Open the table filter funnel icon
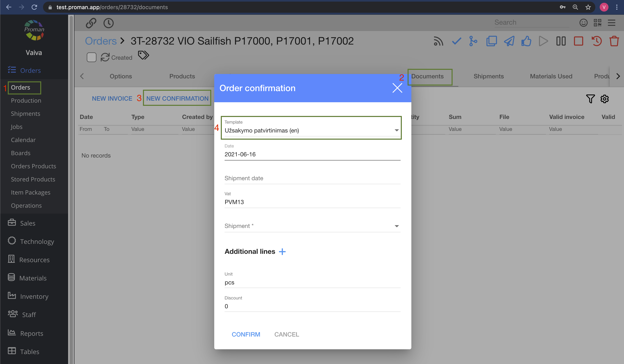This screenshot has height=364, width=624. tap(590, 99)
